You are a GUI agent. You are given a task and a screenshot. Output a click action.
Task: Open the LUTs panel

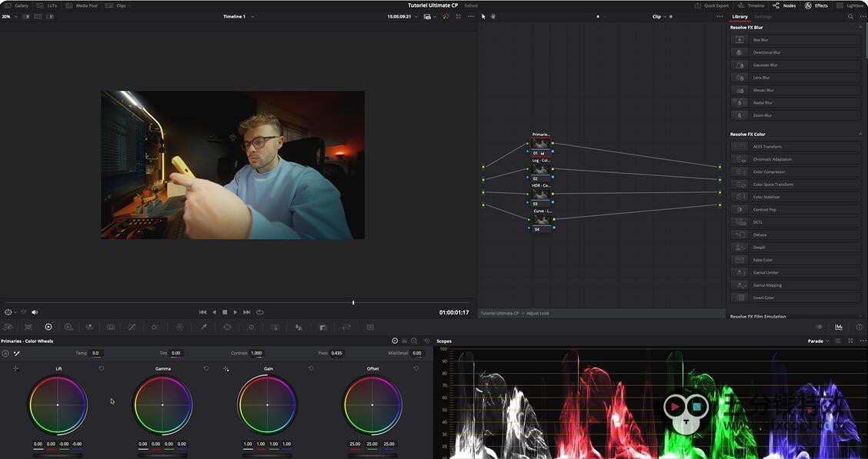point(47,5)
